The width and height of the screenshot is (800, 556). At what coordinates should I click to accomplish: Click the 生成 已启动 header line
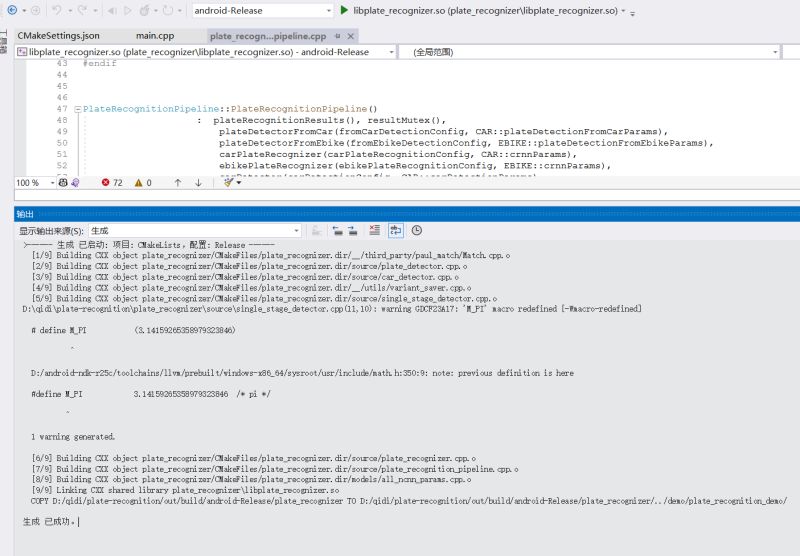149,245
